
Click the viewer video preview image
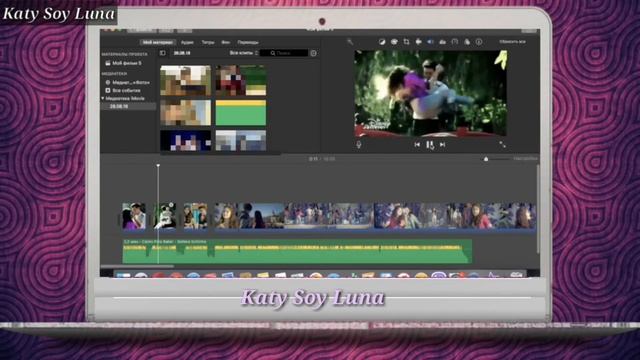click(431, 93)
